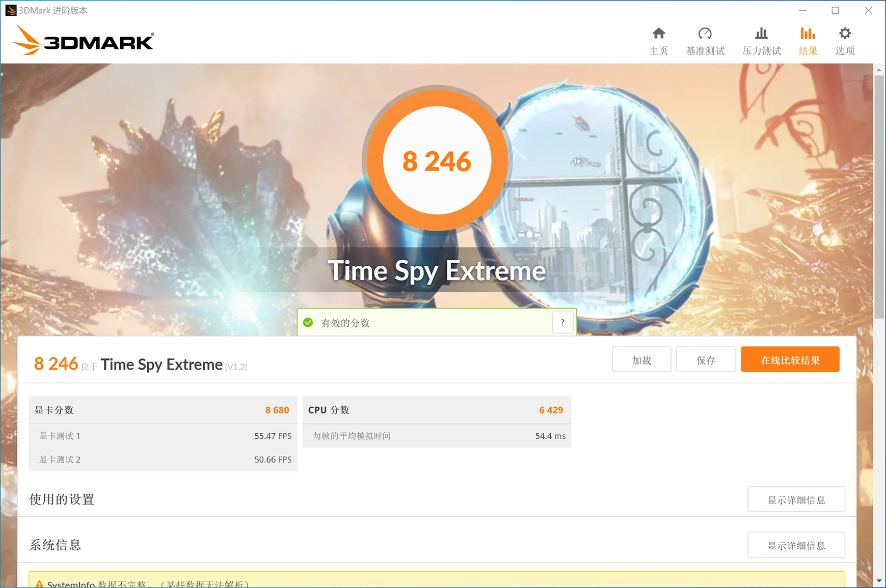This screenshot has height=588, width=886.
Task: Click the 3DMark 进阶版本 window title
Action: coord(53,11)
